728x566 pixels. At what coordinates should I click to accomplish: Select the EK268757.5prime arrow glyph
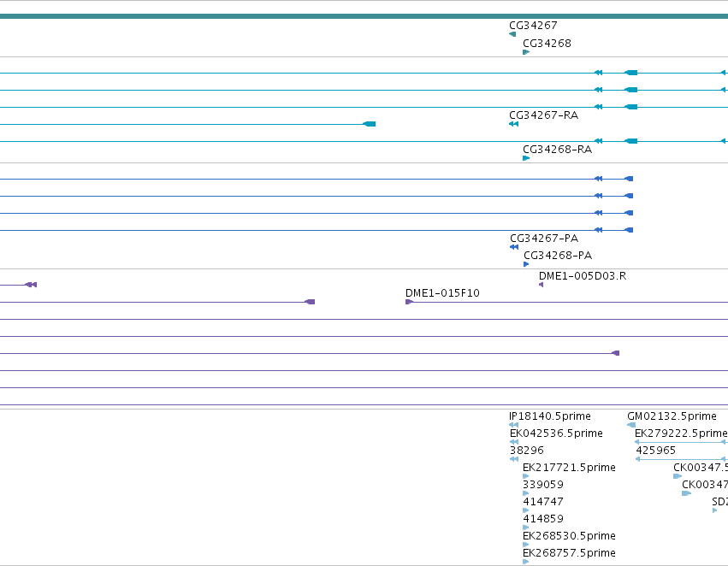pos(525,563)
